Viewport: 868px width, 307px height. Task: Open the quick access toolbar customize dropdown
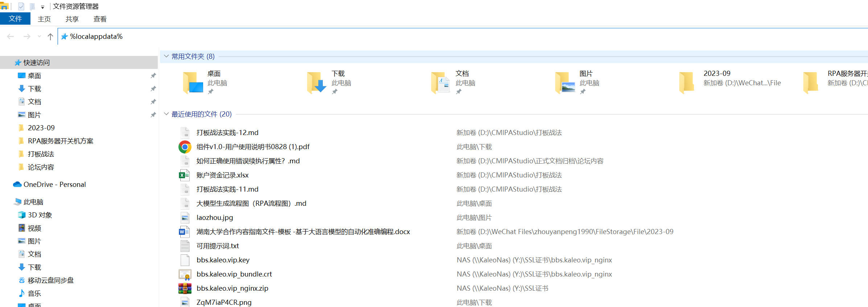tap(42, 7)
